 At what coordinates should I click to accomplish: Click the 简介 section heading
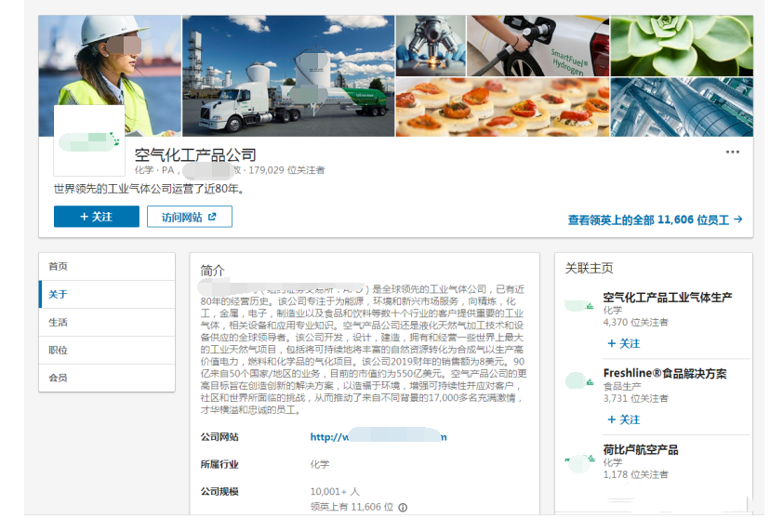[212, 271]
